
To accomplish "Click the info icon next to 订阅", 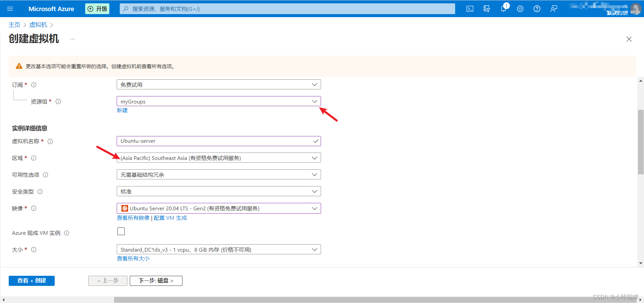I will (x=34, y=85).
